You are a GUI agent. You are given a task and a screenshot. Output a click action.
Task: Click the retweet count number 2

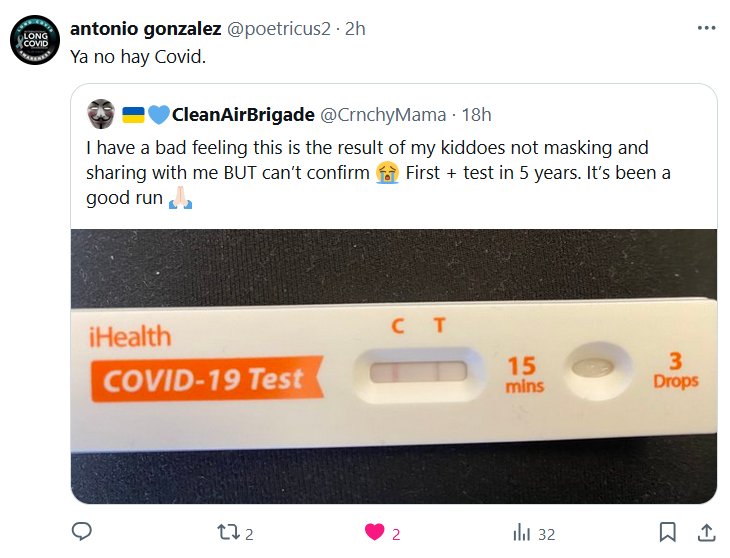[250, 534]
